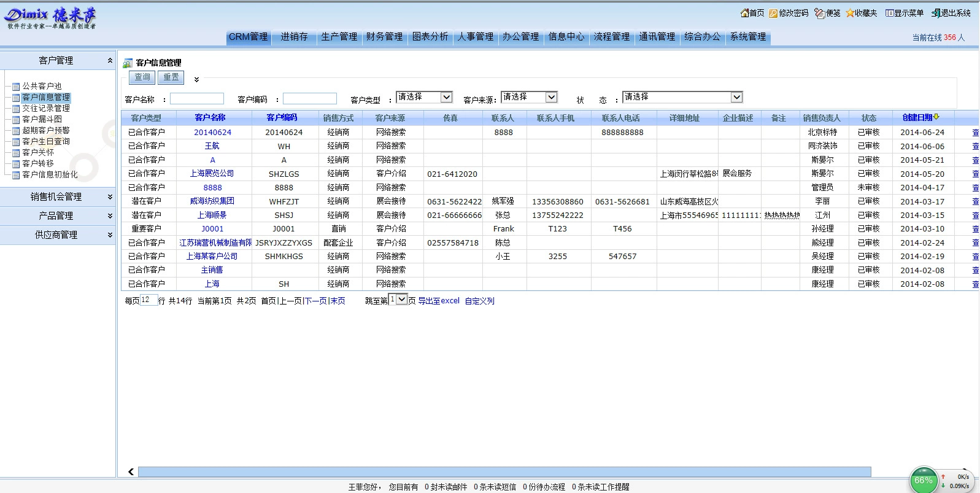This screenshot has width=980, height=493.
Task: Open 客户生日查询 in the sidebar
Action: [46, 141]
